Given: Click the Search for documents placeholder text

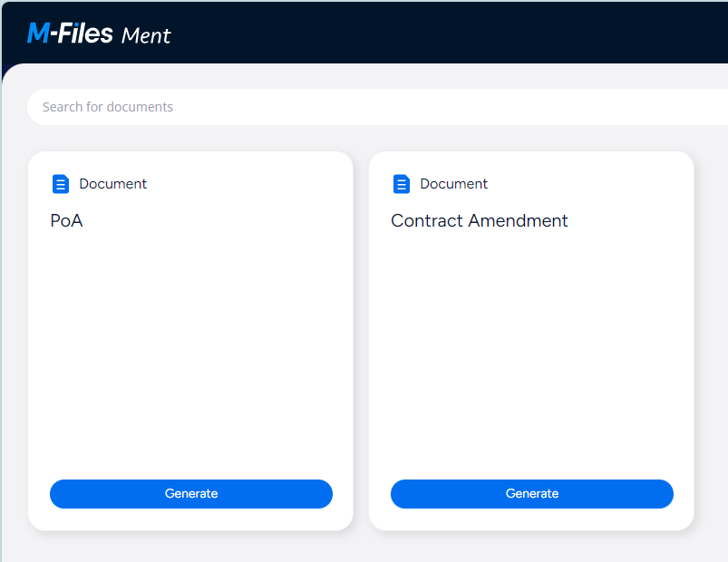Looking at the screenshot, I should pos(108,106).
